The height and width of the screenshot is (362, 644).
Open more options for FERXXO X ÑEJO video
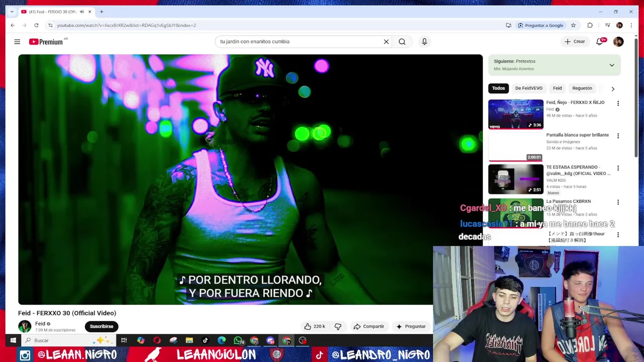pos(618,104)
